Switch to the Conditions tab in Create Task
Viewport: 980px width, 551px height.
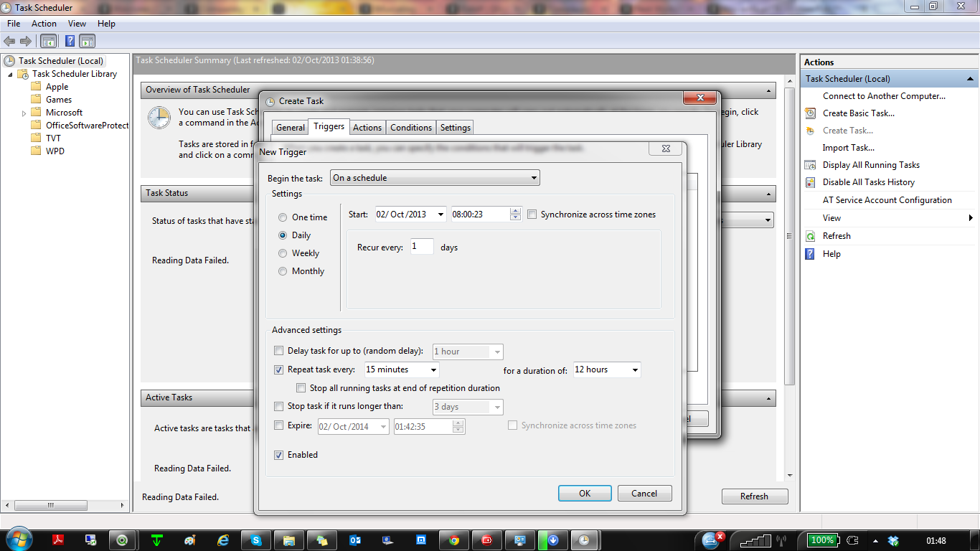coord(411,128)
